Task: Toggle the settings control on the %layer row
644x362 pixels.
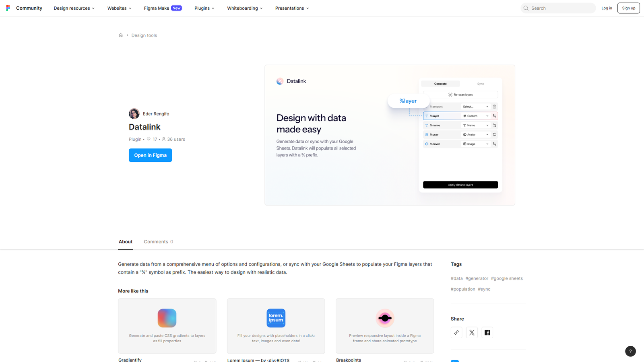Action: point(495,115)
